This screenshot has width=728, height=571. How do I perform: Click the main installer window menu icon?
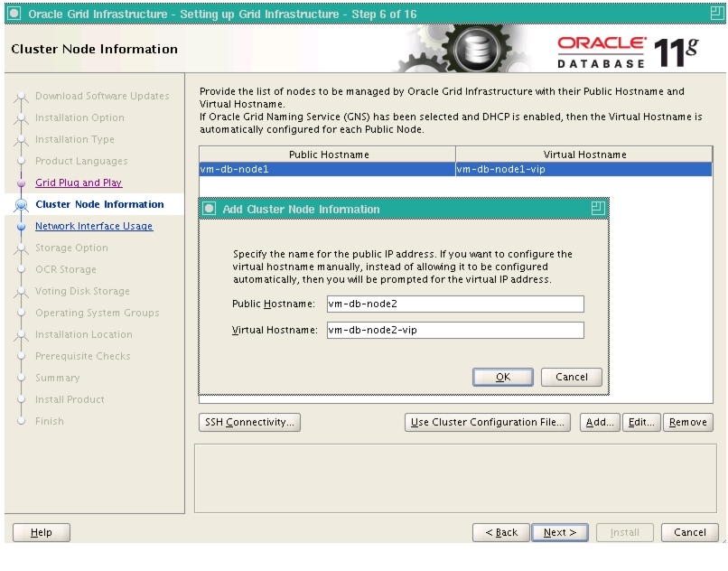(14, 14)
